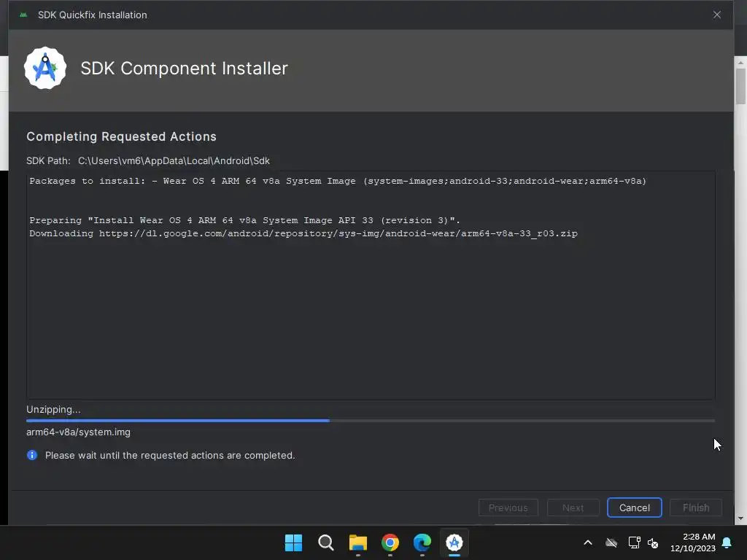Click the vertical scrollbar thumb behind the dialog
Image resolution: width=747 pixels, height=560 pixels.
[x=740, y=86]
